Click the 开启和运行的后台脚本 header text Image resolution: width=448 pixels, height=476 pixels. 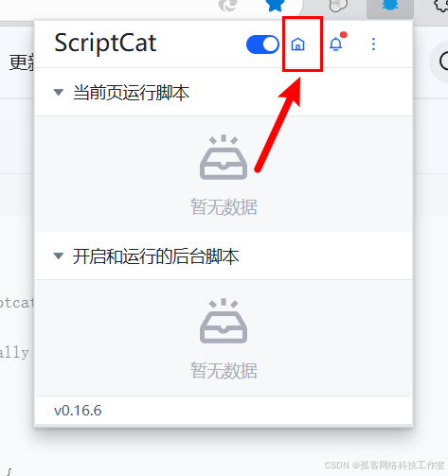click(155, 256)
